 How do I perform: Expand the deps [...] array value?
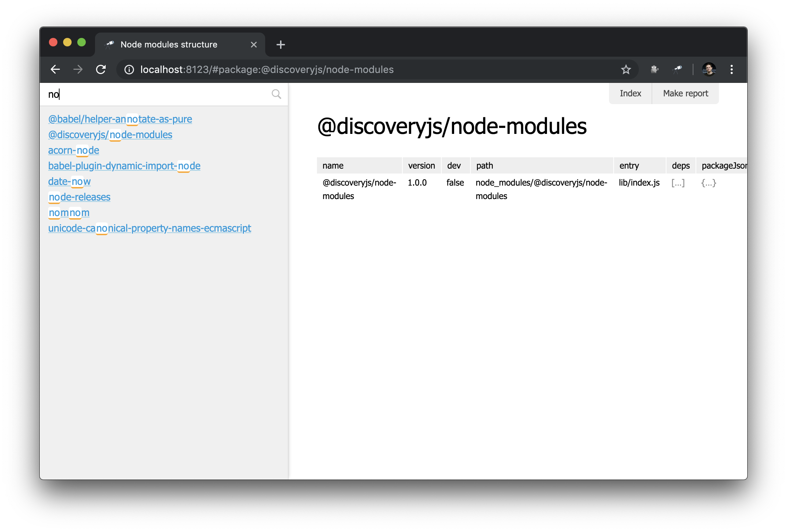tap(678, 183)
